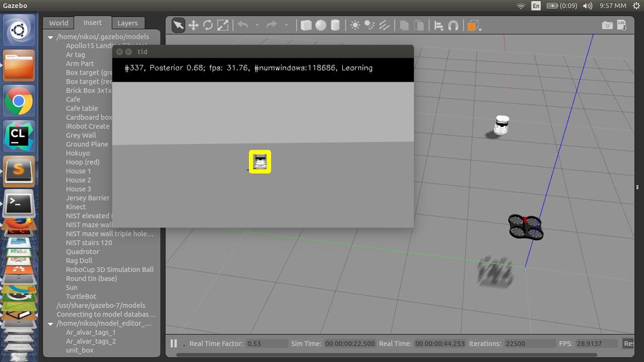Open the data log recorder icon
The height and width of the screenshot is (362, 644).
[x=622, y=25]
